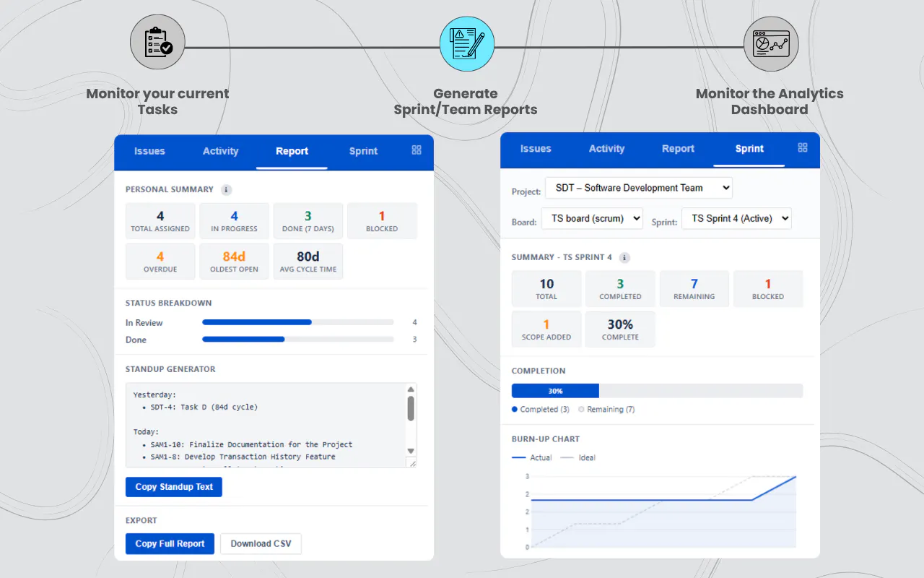Select the active Sprint tab in right panel

coord(749,149)
